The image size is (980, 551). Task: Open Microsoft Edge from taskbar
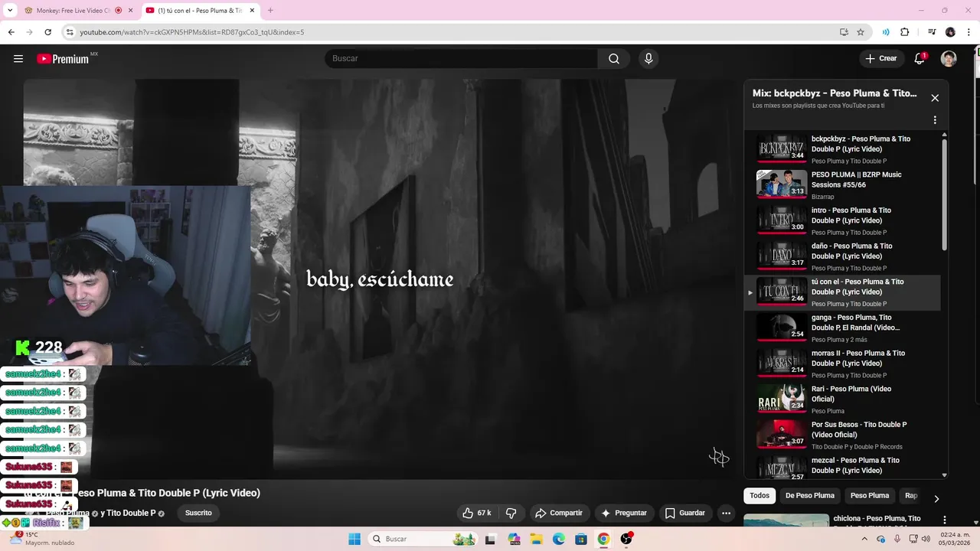tap(559, 539)
